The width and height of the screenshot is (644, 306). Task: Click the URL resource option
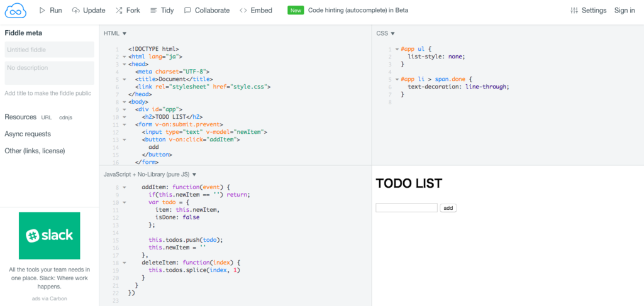pyautogui.click(x=47, y=117)
